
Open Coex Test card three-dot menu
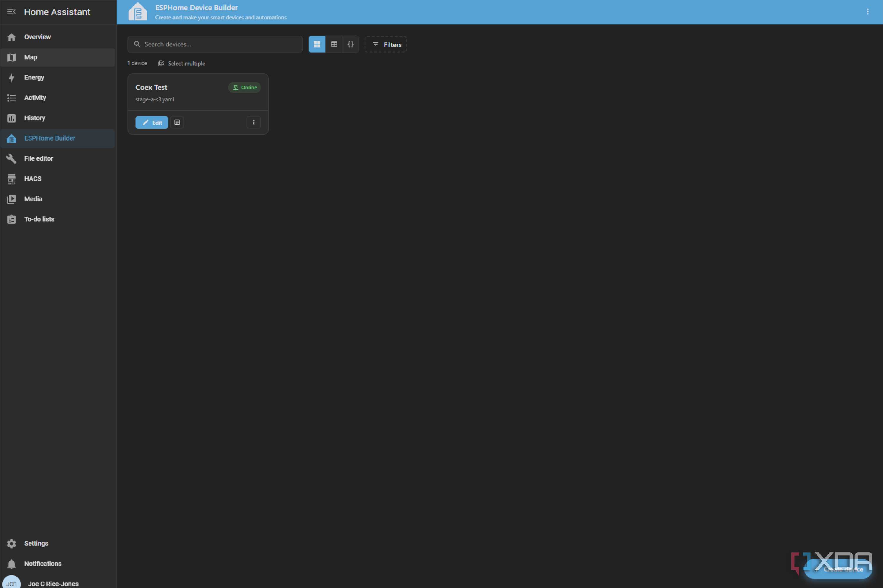(x=254, y=122)
